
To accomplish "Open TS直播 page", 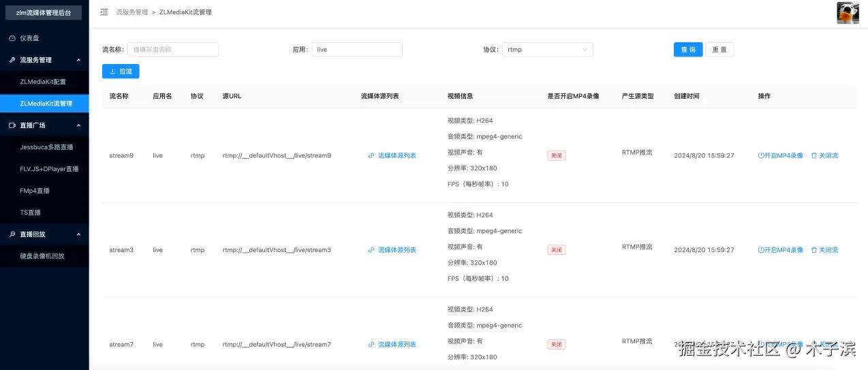I will tap(44, 213).
